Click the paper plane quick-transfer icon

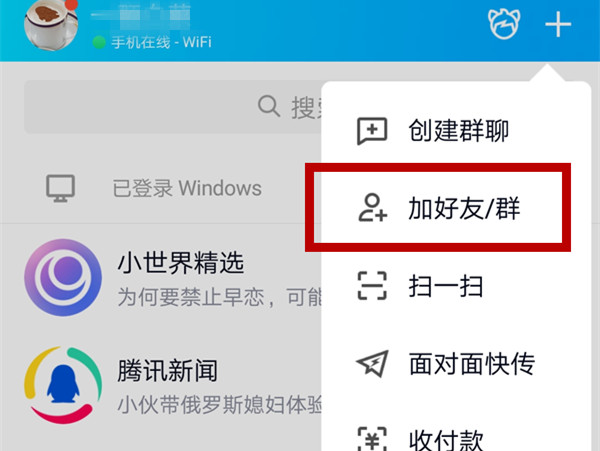(x=372, y=363)
